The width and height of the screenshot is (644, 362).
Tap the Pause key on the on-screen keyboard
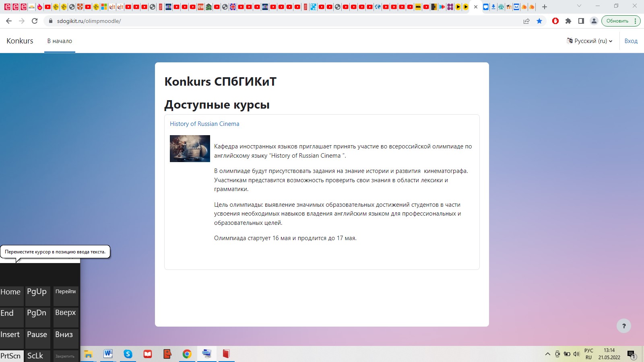38,339
